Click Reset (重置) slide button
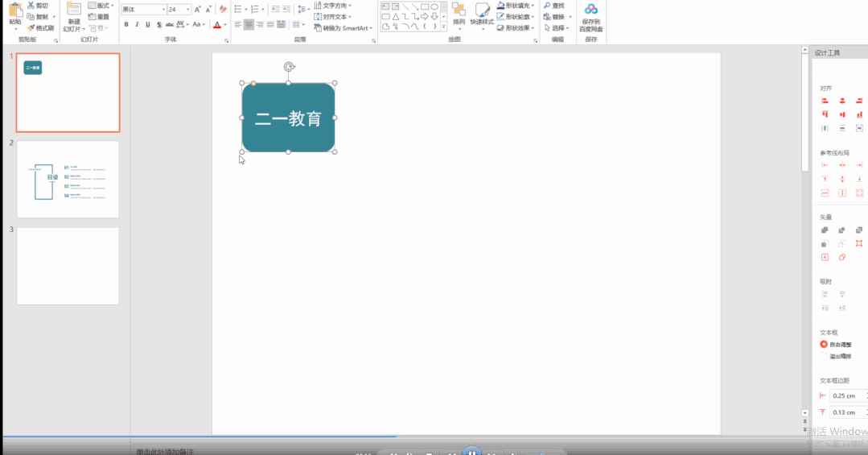 coord(98,17)
